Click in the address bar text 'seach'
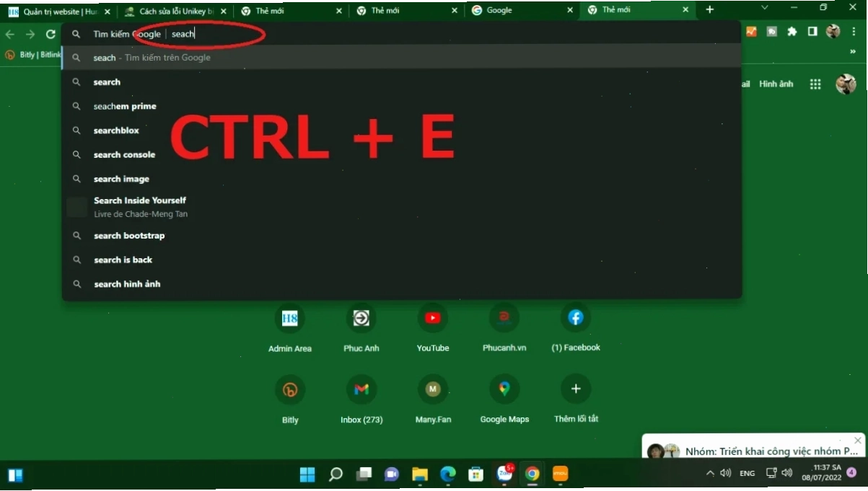This screenshot has height=491, width=868. tap(183, 34)
